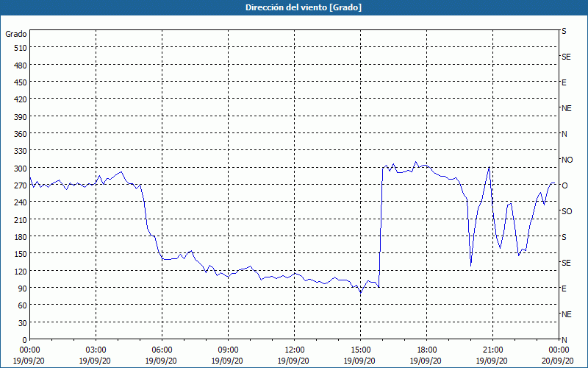This screenshot has width=588, height=368.
Task: Click the 300 y-axis tick label
Action: point(21,169)
